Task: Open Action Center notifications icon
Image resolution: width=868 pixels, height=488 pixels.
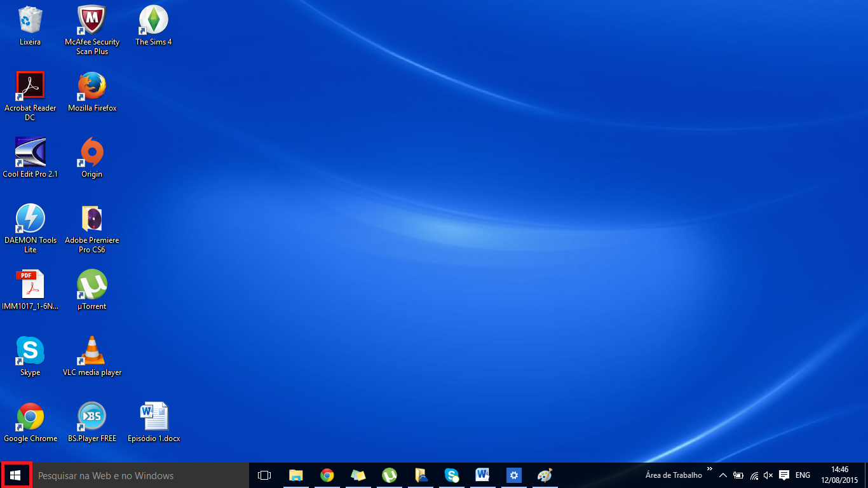Action: 784,475
